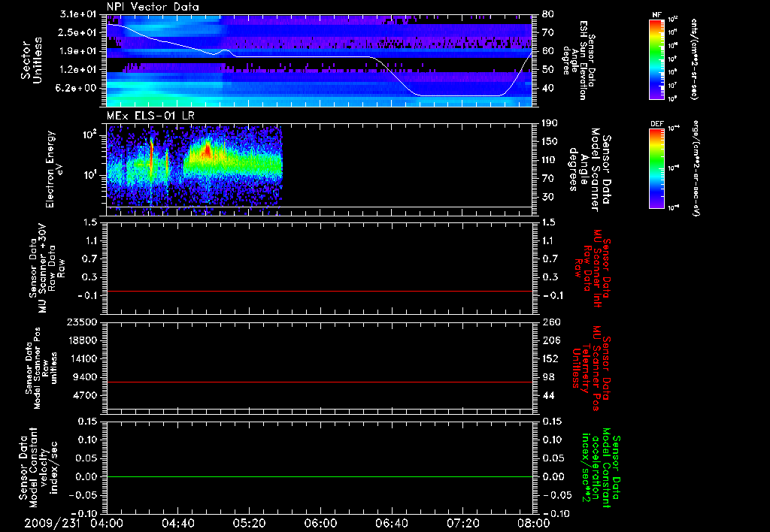Click the green "Model Constant acceleration" label
The image size is (770, 532).
pos(601,467)
